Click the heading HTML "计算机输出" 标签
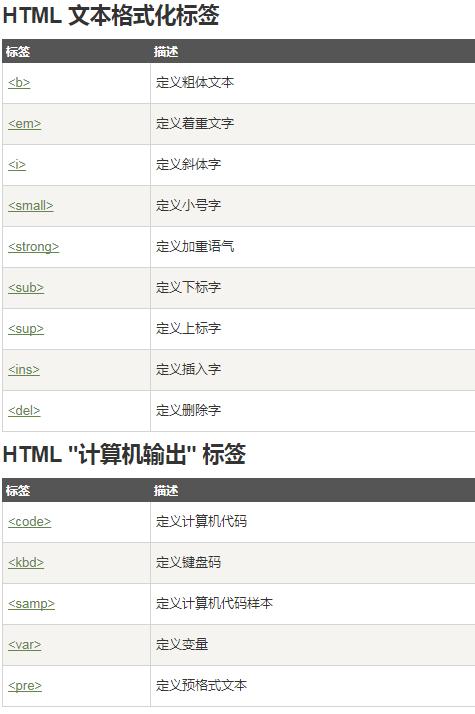The image size is (475, 714). [124, 454]
